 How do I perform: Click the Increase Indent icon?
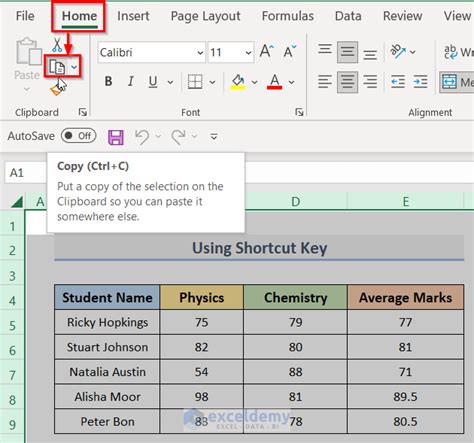pyautogui.click(x=420, y=82)
